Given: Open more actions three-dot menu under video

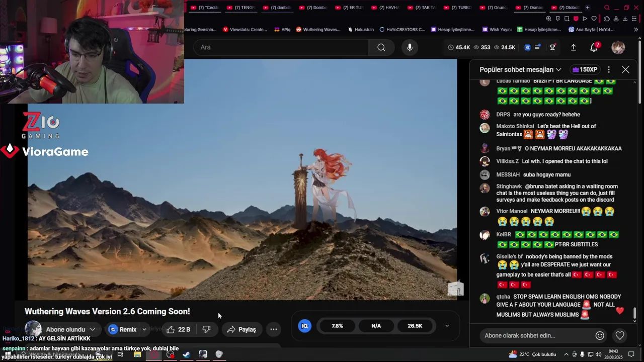Looking at the screenshot, I should tap(274, 329).
